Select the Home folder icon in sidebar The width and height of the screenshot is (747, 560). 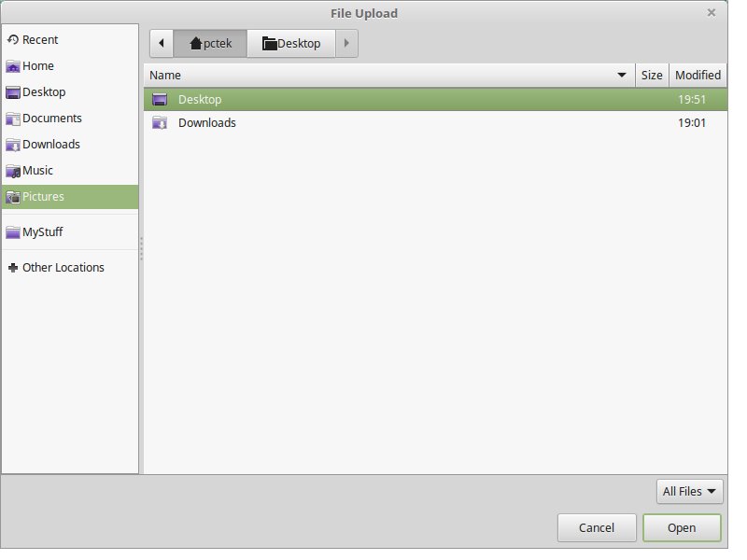[13, 66]
